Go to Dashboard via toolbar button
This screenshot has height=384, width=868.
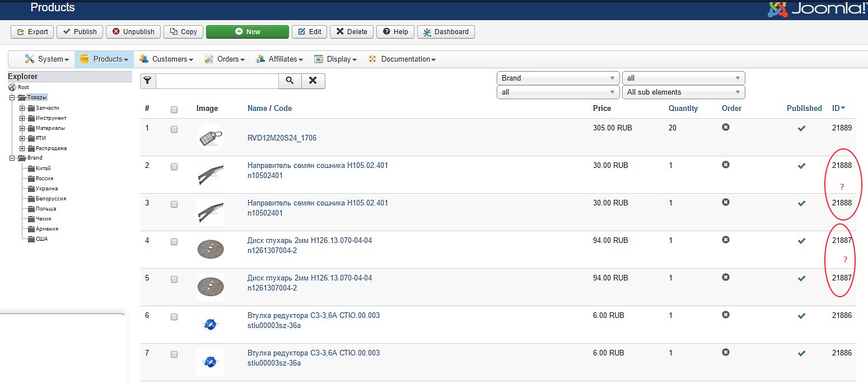[446, 32]
